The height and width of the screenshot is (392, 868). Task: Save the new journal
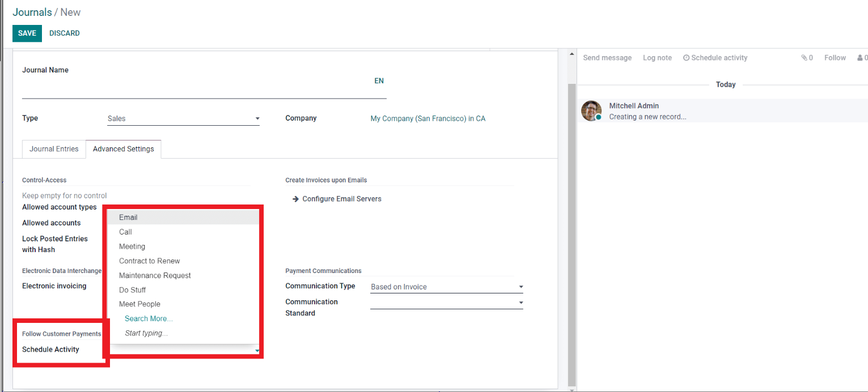[x=27, y=33]
